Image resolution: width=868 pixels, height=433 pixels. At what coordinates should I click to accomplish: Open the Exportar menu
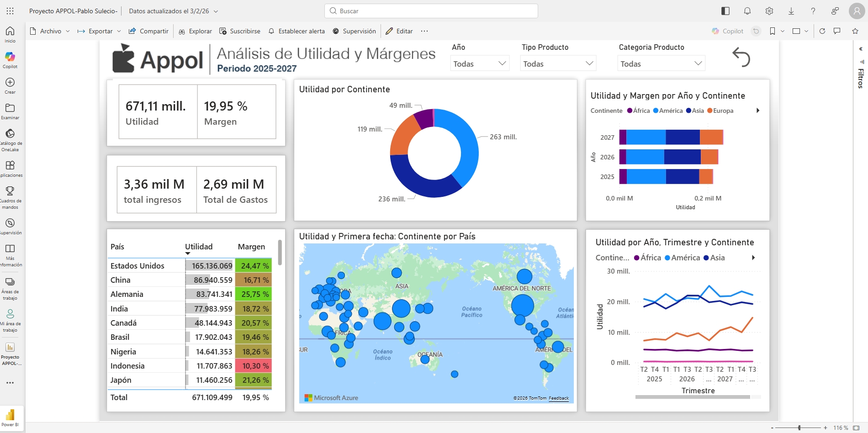pyautogui.click(x=100, y=31)
